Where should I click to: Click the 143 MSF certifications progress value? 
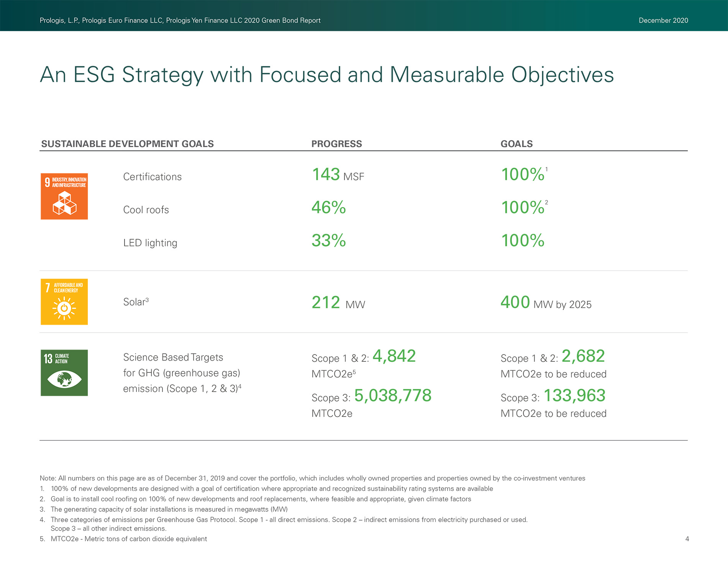(338, 175)
